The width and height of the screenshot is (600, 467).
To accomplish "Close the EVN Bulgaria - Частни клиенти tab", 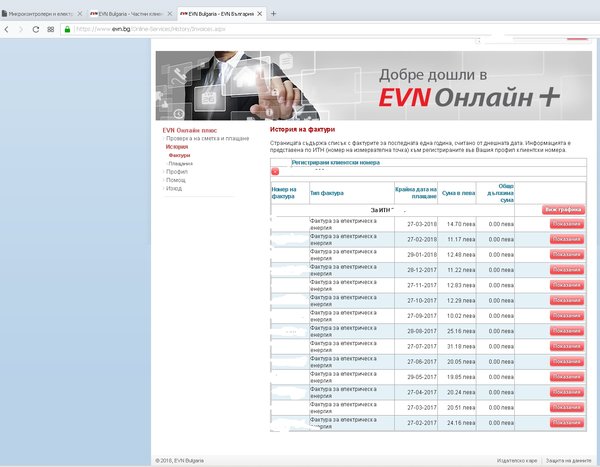I will (x=170, y=14).
